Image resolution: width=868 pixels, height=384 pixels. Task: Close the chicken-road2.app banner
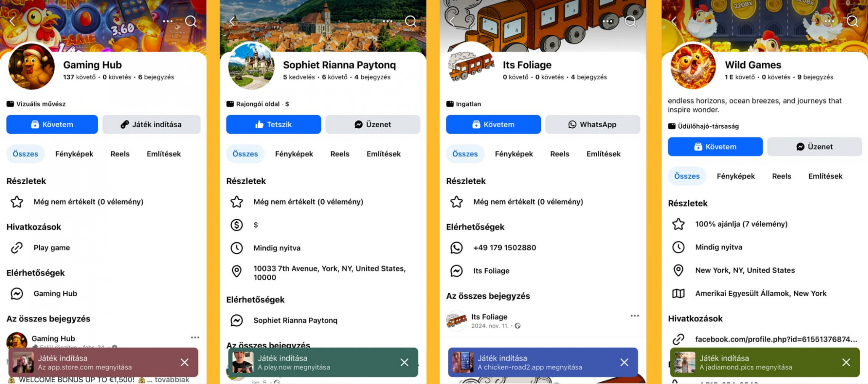pyautogui.click(x=624, y=362)
